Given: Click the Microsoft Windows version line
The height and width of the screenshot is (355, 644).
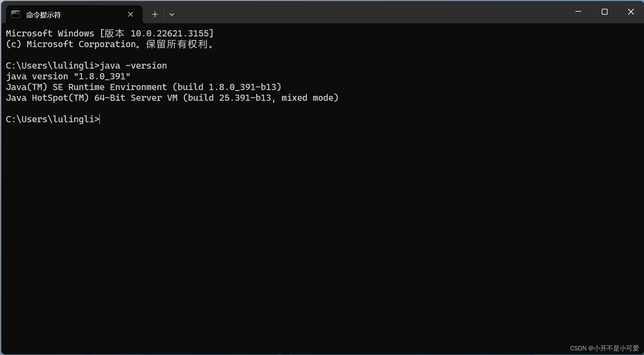Looking at the screenshot, I should click(x=109, y=33).
